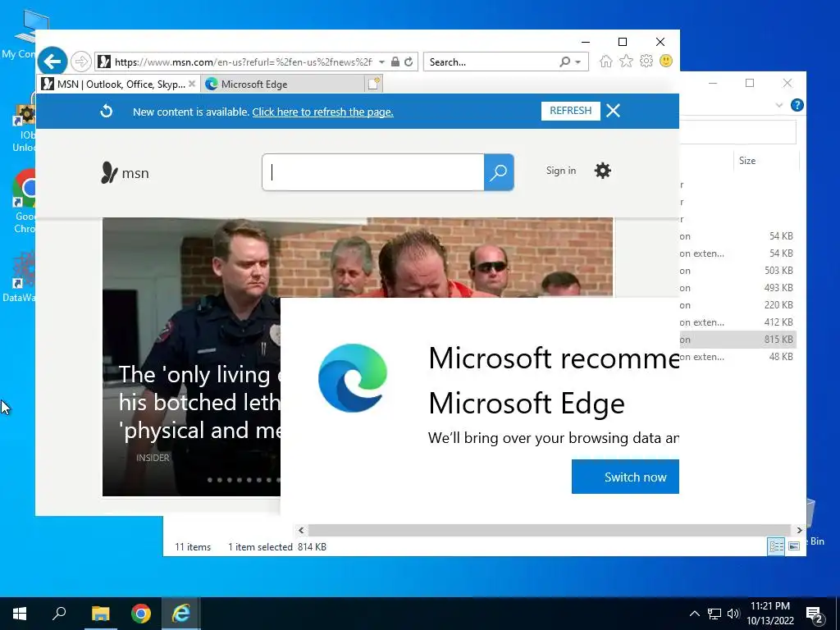Close the MSN tab
The image size is (840, 630).
(192, 84)
